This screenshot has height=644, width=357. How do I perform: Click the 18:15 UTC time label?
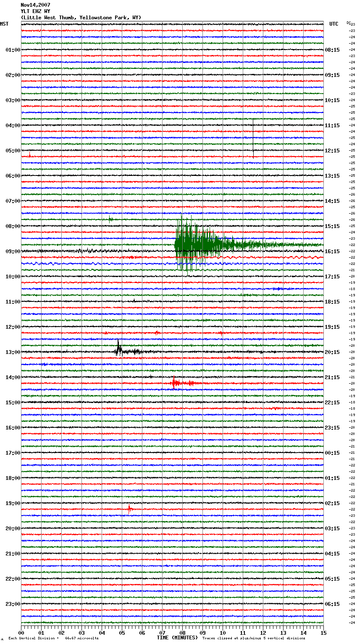pos(332,302)
